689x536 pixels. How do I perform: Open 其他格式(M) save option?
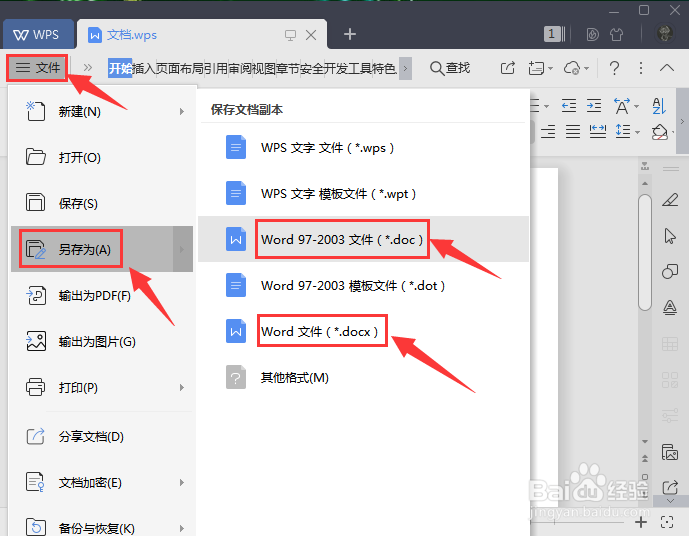pyautogui.click(x=363, y=377)
